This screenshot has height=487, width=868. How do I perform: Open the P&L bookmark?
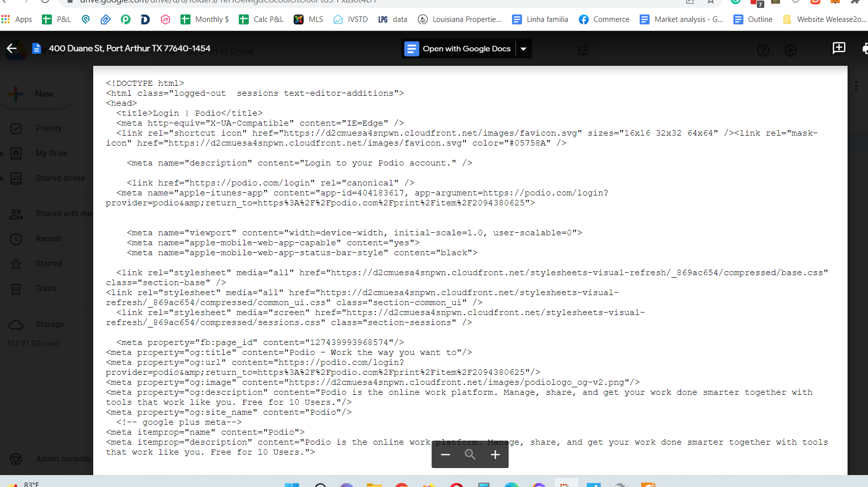pos(56,19)
